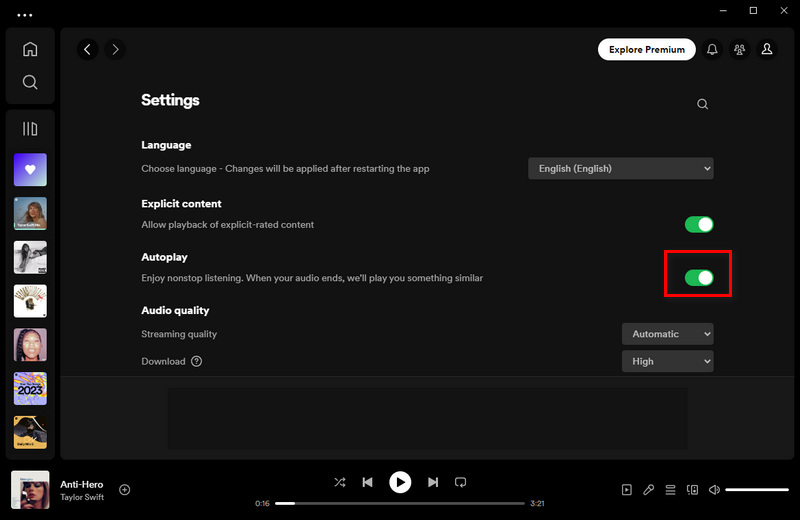The image size is (800, 520).
Task: Open the purple-haired woman playlist thumbnail
Action: [x=30, y=344]
